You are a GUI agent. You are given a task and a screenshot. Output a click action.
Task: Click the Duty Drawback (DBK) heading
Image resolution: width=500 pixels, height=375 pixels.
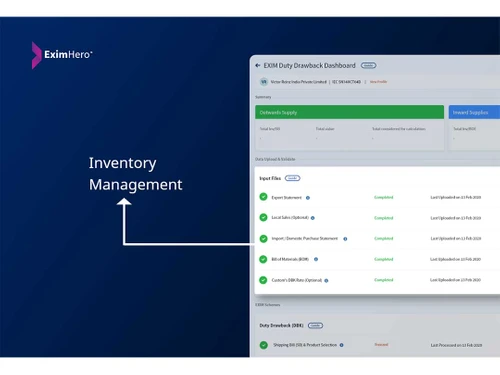(x=281, y=325)
